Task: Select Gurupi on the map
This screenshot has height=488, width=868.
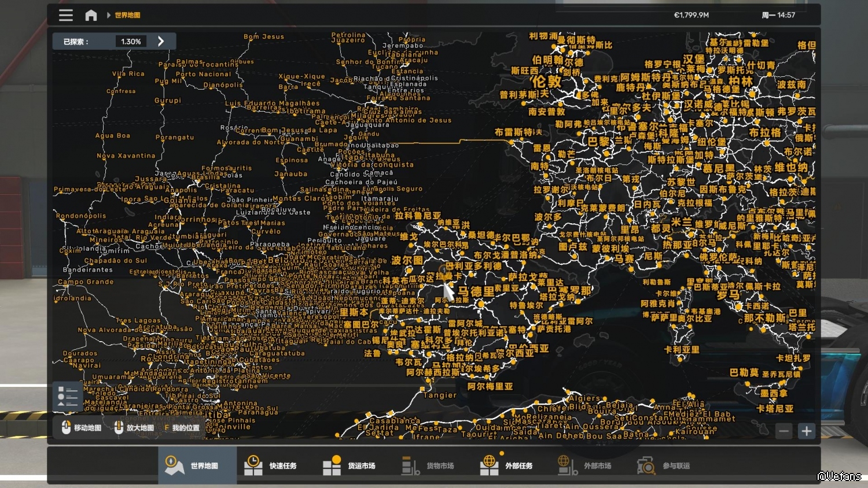Action: tap(168, 101)
